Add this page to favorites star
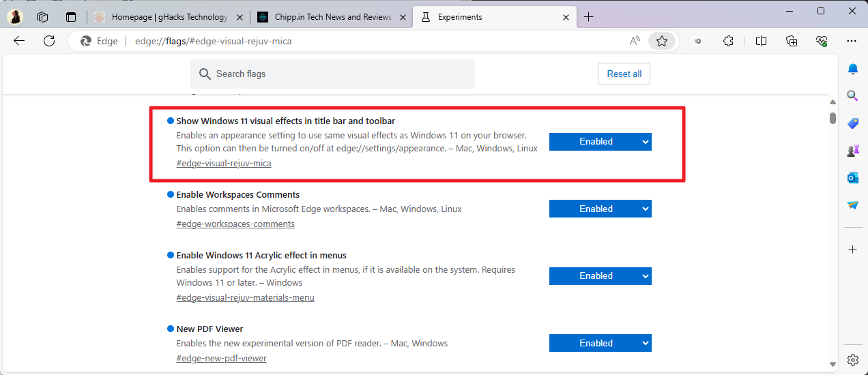Image resolution: width=868 pixels, height=375 pixels. click(662, 41)
